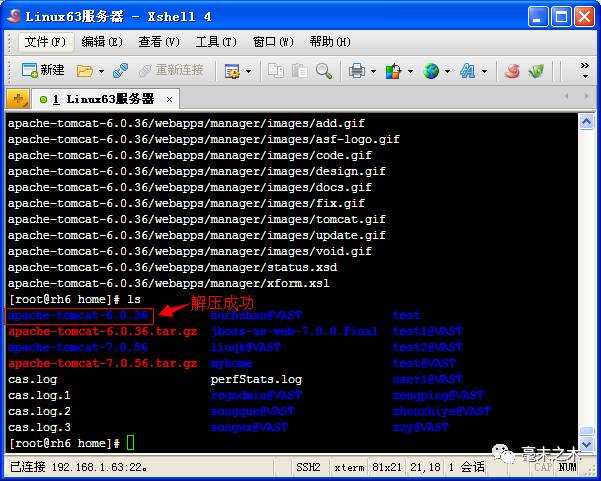
Task: Click the green Xagent icon in the toolbar
Action: (536, 71)
